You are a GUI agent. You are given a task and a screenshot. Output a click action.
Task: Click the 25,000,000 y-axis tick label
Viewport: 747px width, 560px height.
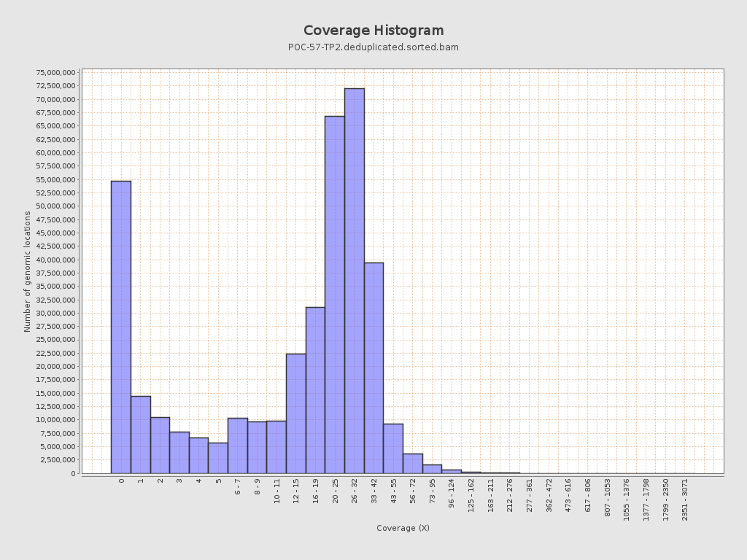(55, 340)
